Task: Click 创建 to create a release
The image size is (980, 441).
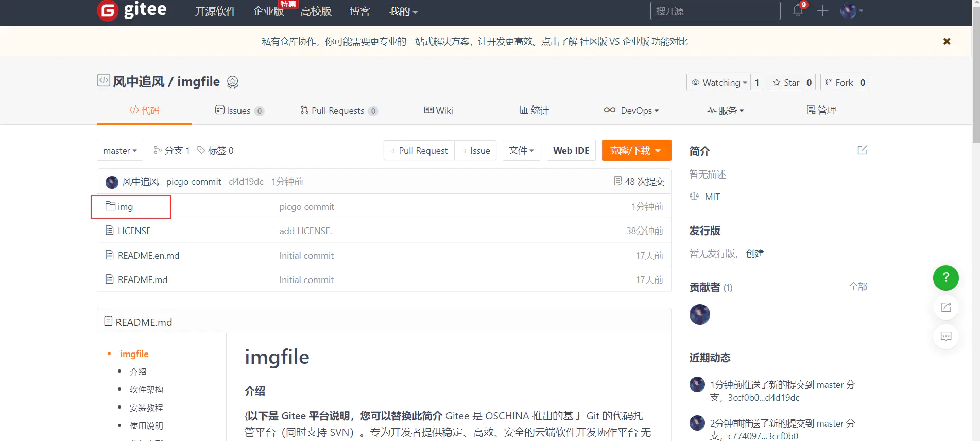Action: pos(755,253)
